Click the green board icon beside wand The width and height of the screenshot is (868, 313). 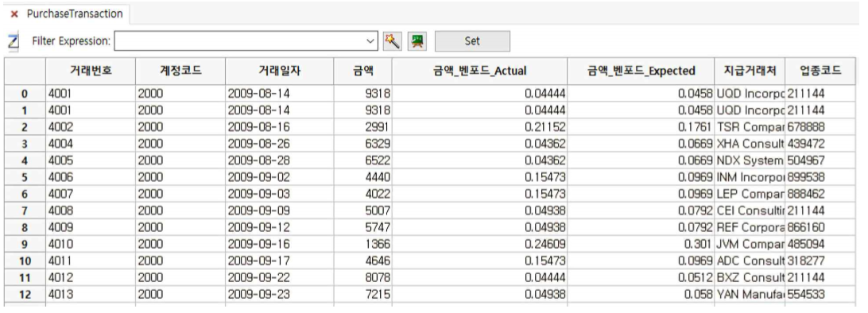pyautogui.click(x=417, y=41)
